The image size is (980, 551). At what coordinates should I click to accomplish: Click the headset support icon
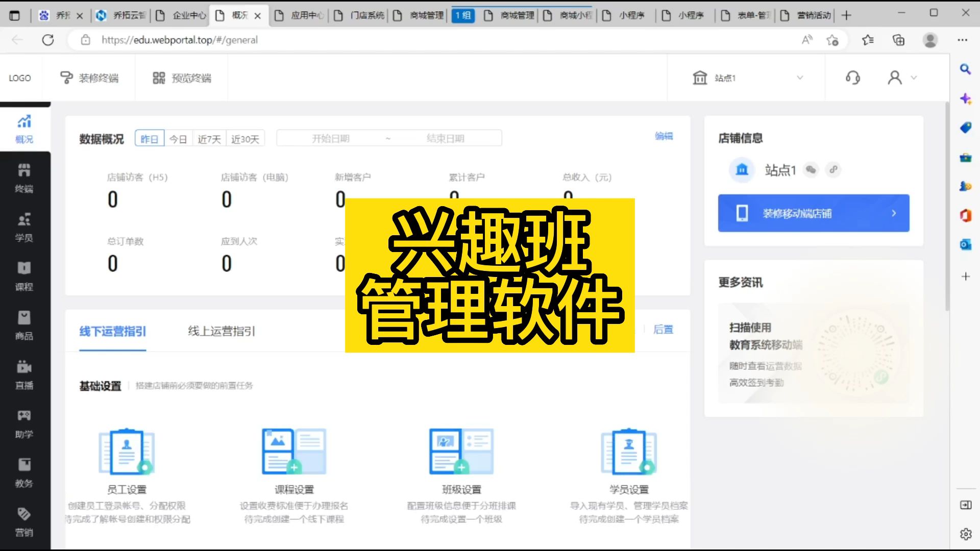[852, 78]
